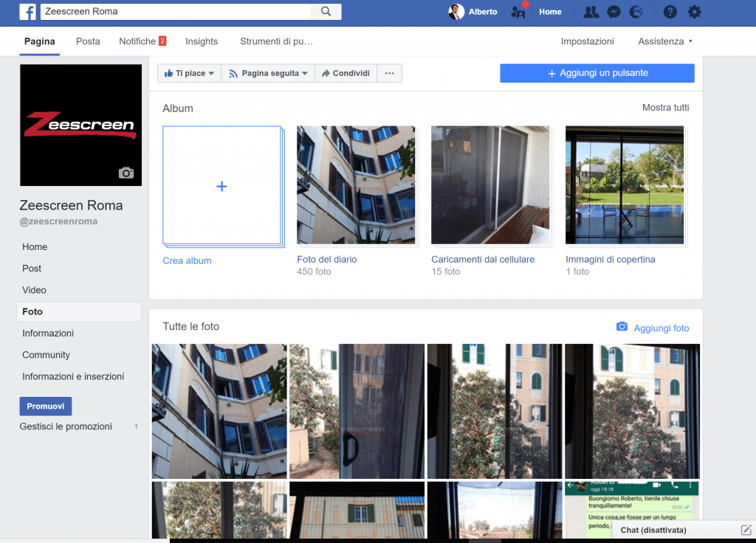Screen dimensions: 756x543
Task: Click the plus icon to create album
Action: pos(221,187)
